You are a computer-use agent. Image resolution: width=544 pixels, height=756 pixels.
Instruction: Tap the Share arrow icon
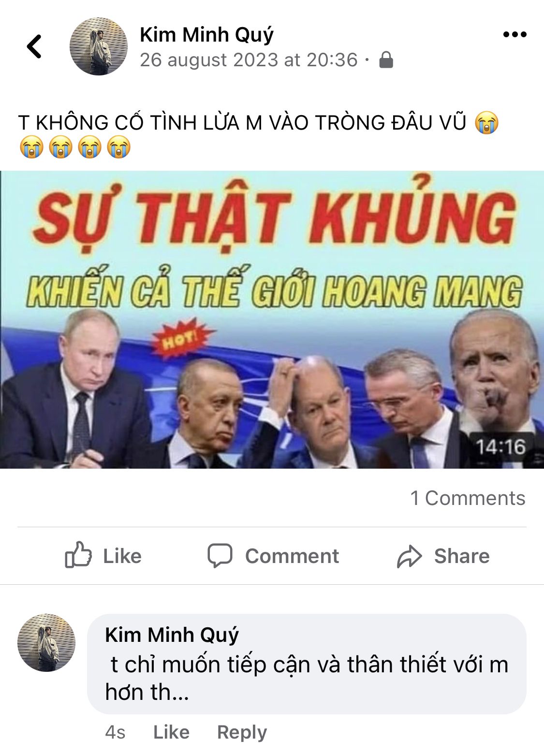[410, 556]
